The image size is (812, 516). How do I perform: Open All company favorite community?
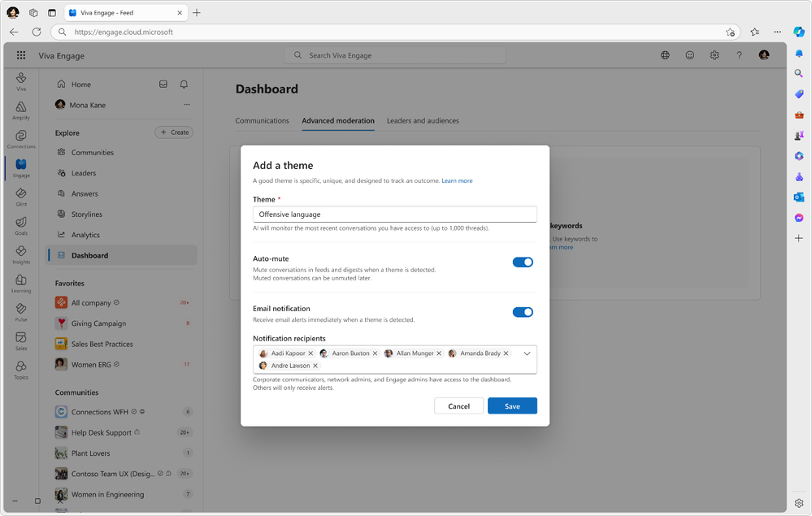121,303
